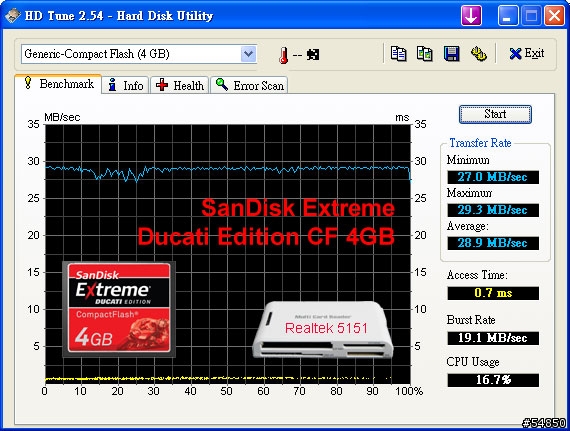The width and height of the screenshot is (570, 431).
Task: Click the purple down-arrow title bar button
Action: click(471, 16)
